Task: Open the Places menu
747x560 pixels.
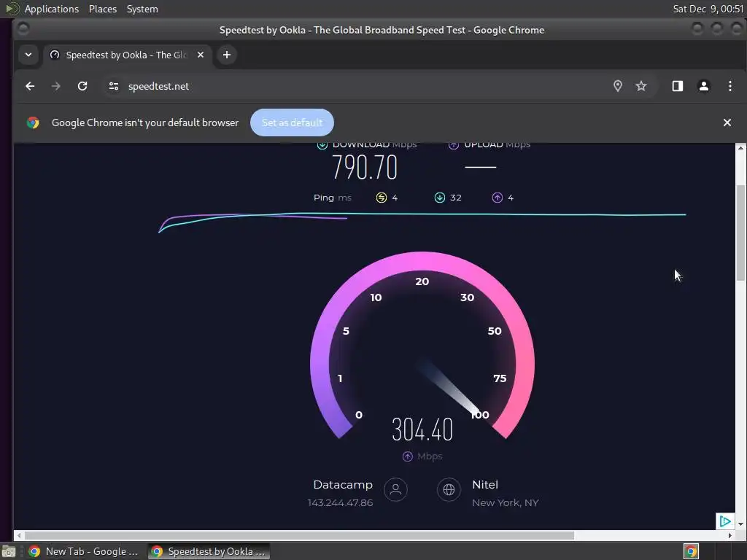Action: pyautogui.click(x=102, y=9)
